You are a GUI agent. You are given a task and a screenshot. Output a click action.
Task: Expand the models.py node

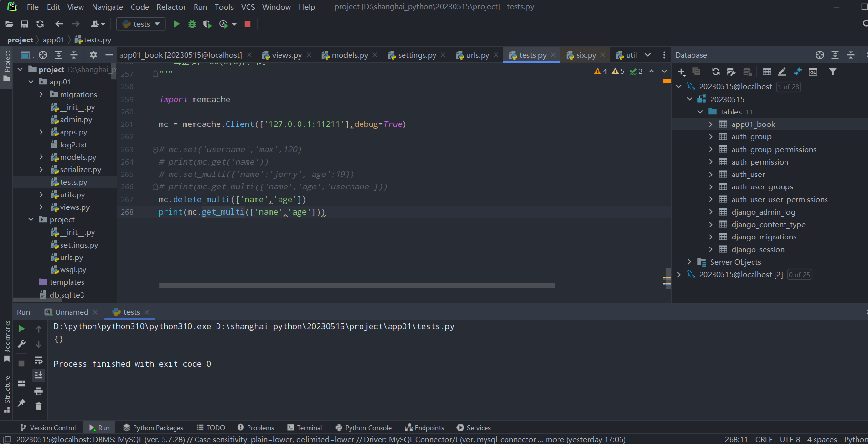tap(41, 157)
